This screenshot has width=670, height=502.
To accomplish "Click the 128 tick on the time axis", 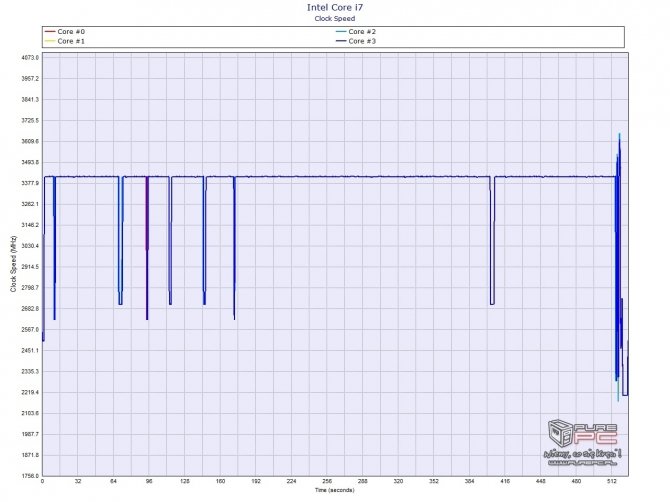I will pyautogui.click(x=185, y=481).
